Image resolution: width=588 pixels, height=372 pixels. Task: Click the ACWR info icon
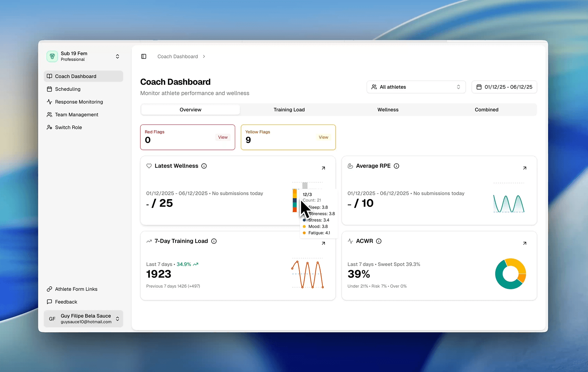click(379, 241)
